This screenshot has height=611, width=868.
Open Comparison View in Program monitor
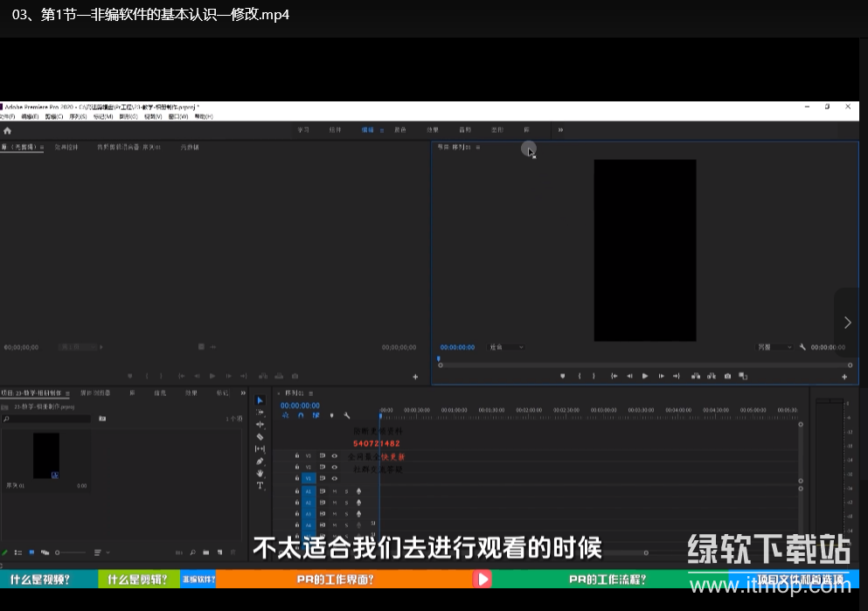[x=743, y=376]
